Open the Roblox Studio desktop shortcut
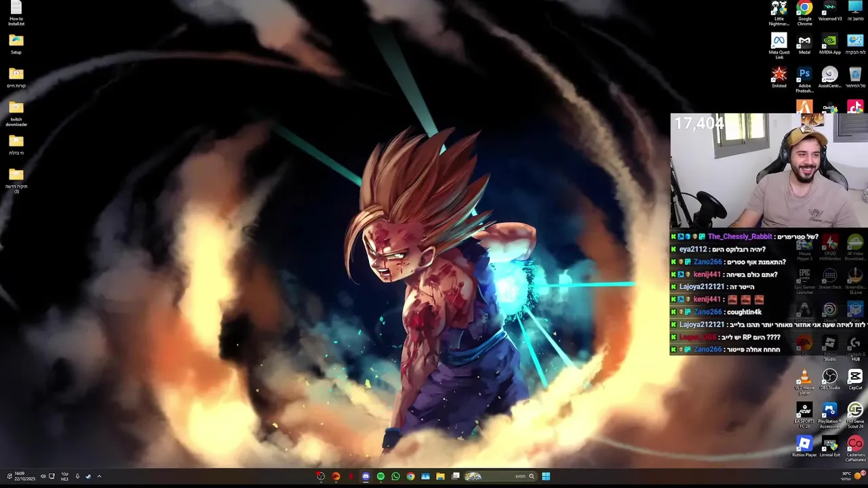The image size is (868, 488). tap(830, 348)
